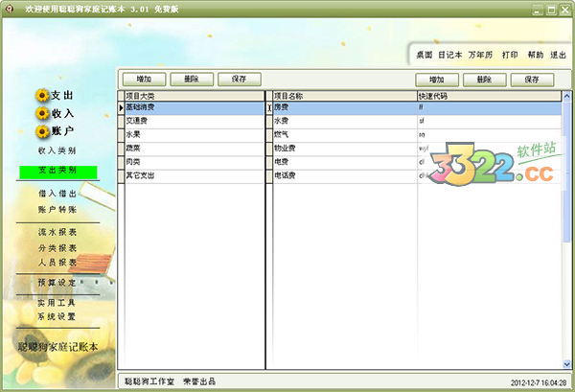
Task: Open 系统设置 in the sidebar
Action: (x=57, y=316)
